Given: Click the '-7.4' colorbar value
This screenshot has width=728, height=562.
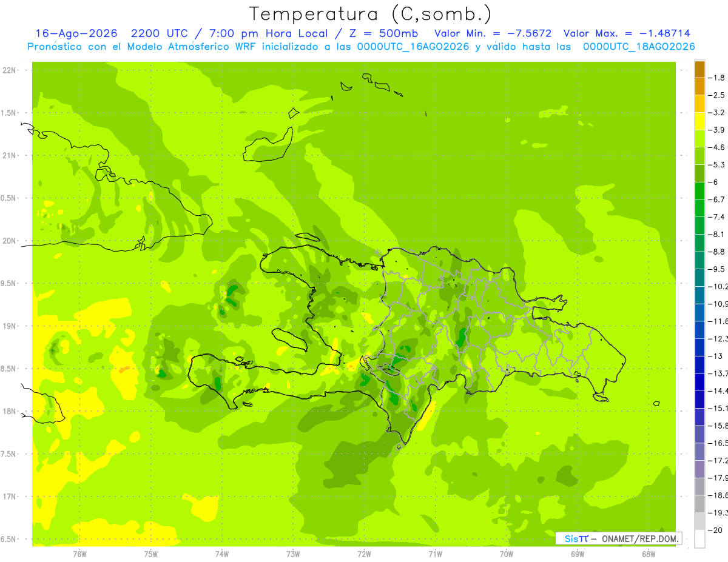Looking at the screenshot, I should click(718, 216).
